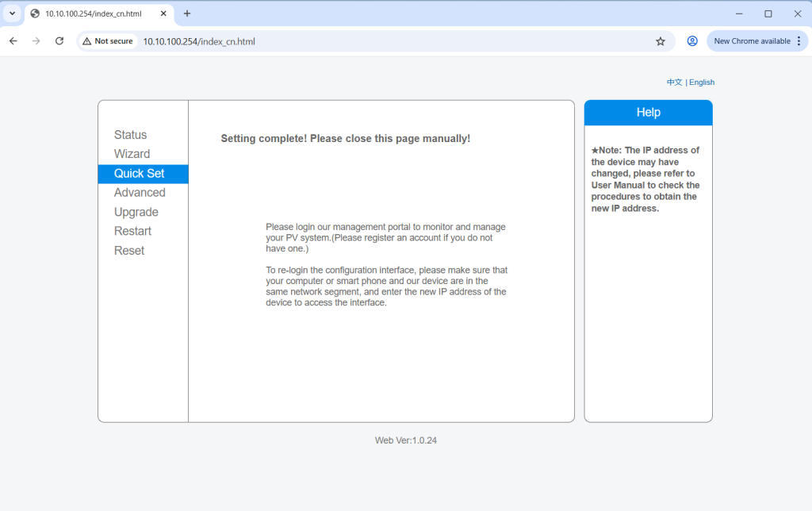
Task: Click the Not secure site info badge
Action: [109, 41]
